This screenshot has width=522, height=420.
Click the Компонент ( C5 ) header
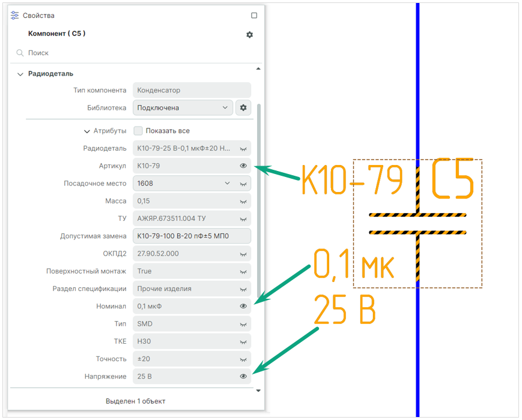tap(56, 34)
